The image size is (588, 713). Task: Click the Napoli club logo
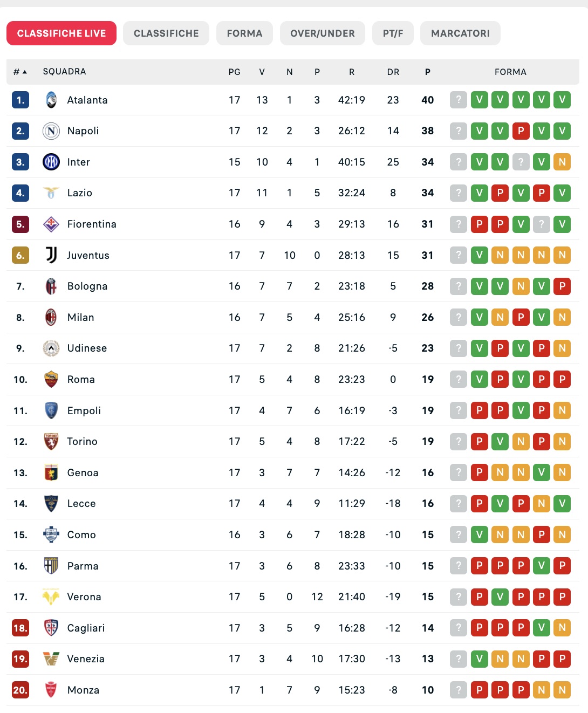click(51, 131)
